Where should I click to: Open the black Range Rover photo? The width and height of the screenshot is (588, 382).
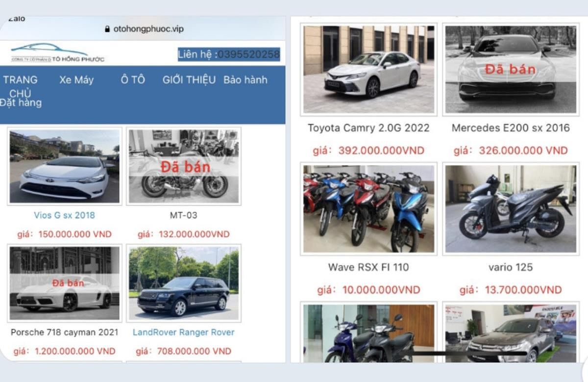(x=184, y=283)
